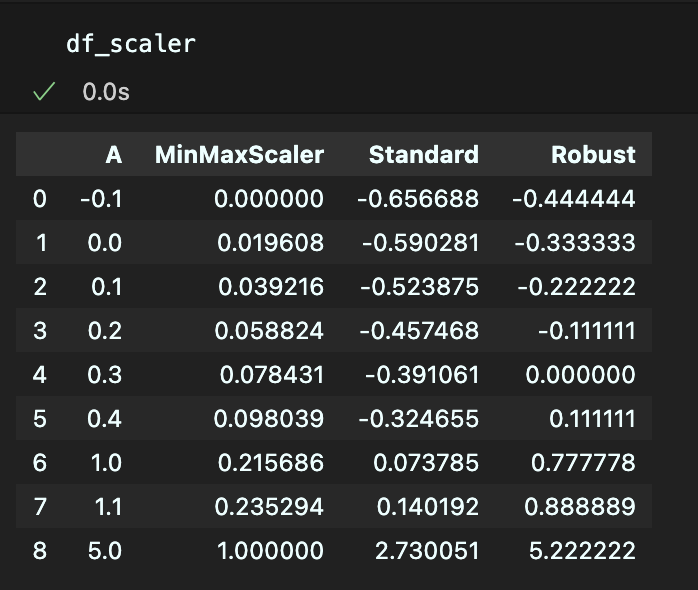The width and height of the screenshot is (698, 590).
Task: Click Standard value -0.391061
Action: click(x=422, y=374)
